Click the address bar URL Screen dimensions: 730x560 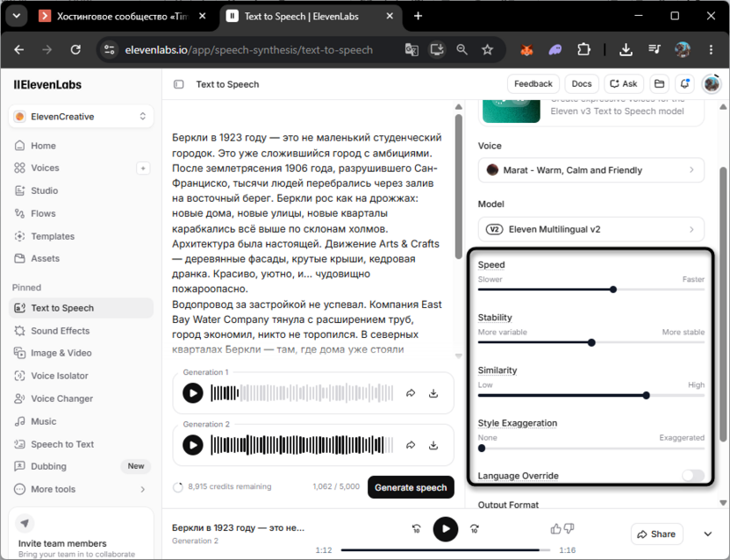point(248,50)
